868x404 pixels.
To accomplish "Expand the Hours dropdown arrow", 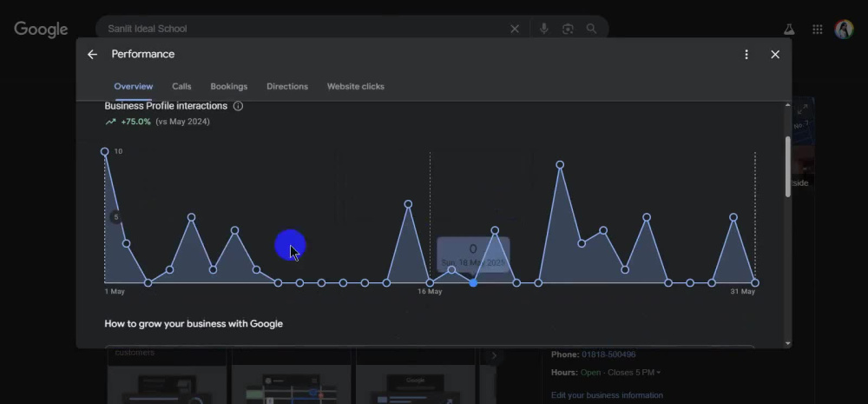I will 658,373.
